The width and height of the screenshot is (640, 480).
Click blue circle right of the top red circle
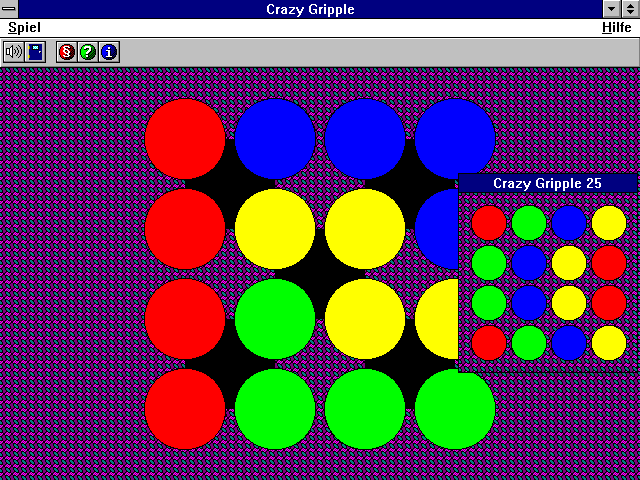click(275, 139)
